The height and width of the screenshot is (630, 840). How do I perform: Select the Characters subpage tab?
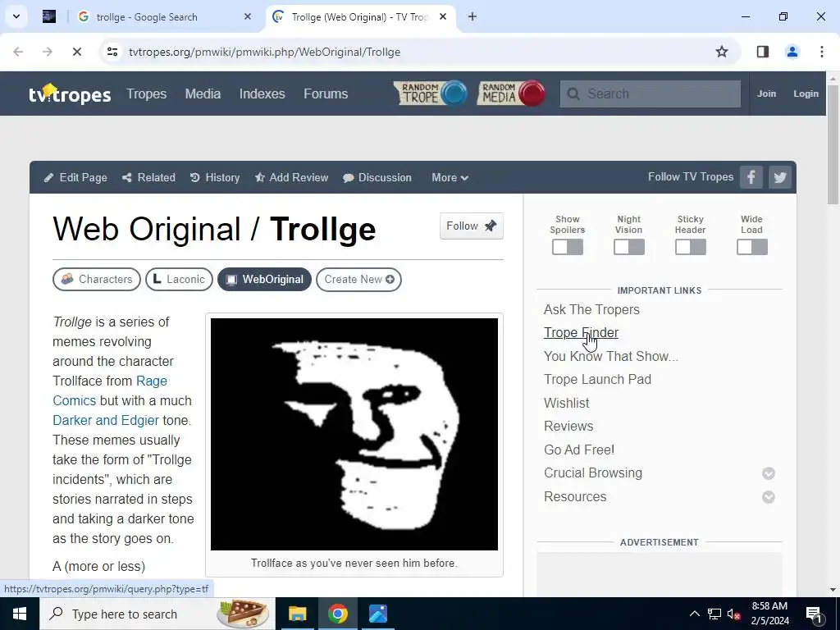97,279
